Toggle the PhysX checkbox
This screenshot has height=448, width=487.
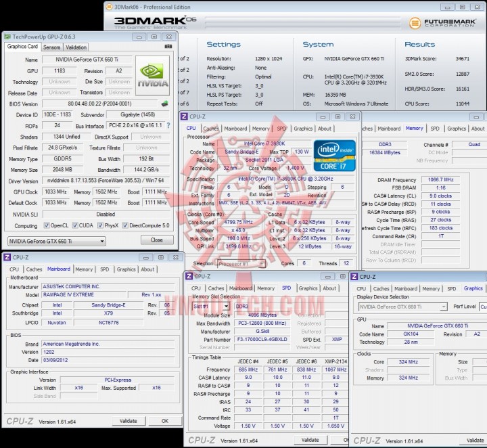[x=100, y=225]
